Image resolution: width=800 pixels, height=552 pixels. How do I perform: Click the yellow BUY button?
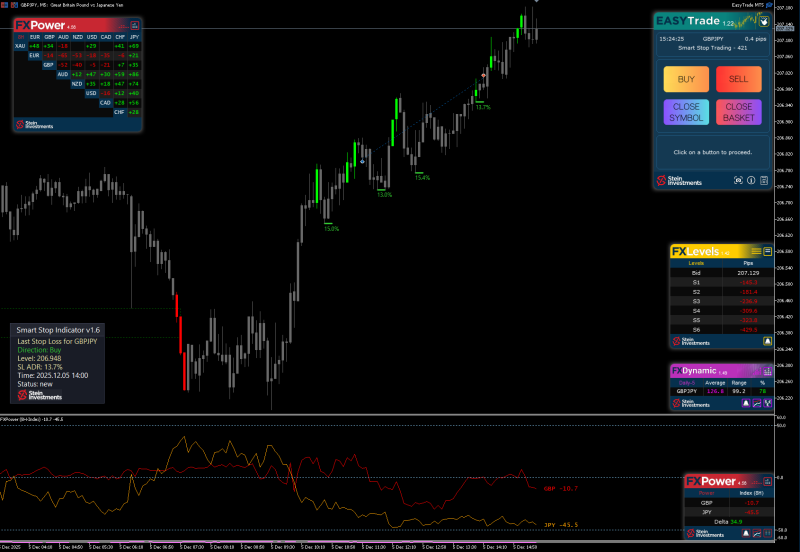(686, 79)
